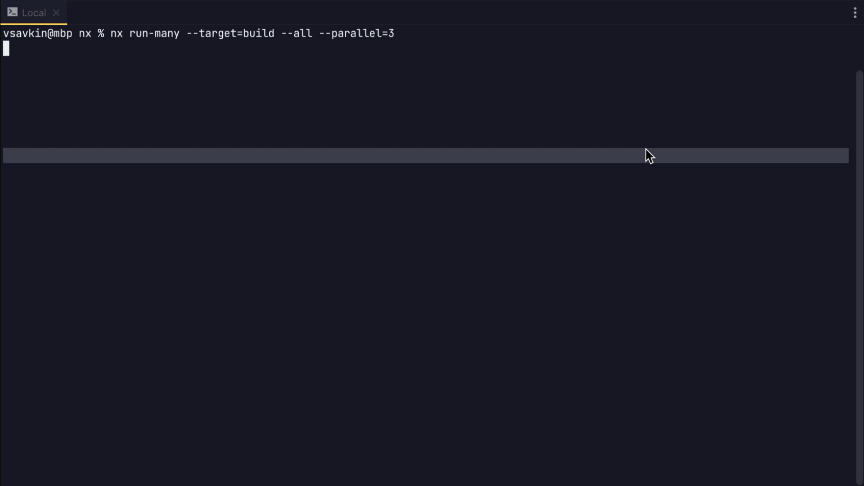The width and height of the screenshot is (864, 486).
Task: Click the highlighted gray line in terminal
Action: click(400, 156)
